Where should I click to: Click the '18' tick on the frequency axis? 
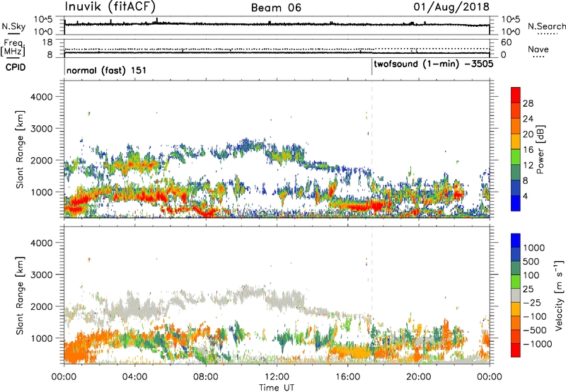coord(47,42)
